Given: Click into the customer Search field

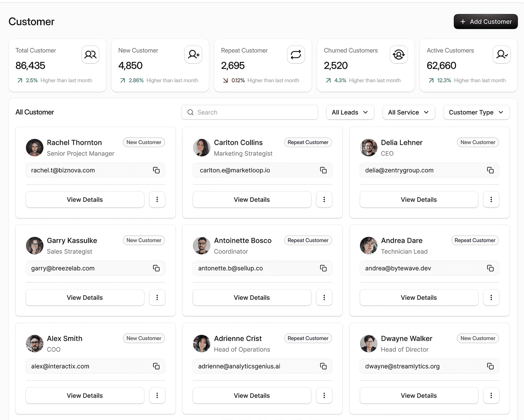Looking at the screenshot, I should 250,112.
